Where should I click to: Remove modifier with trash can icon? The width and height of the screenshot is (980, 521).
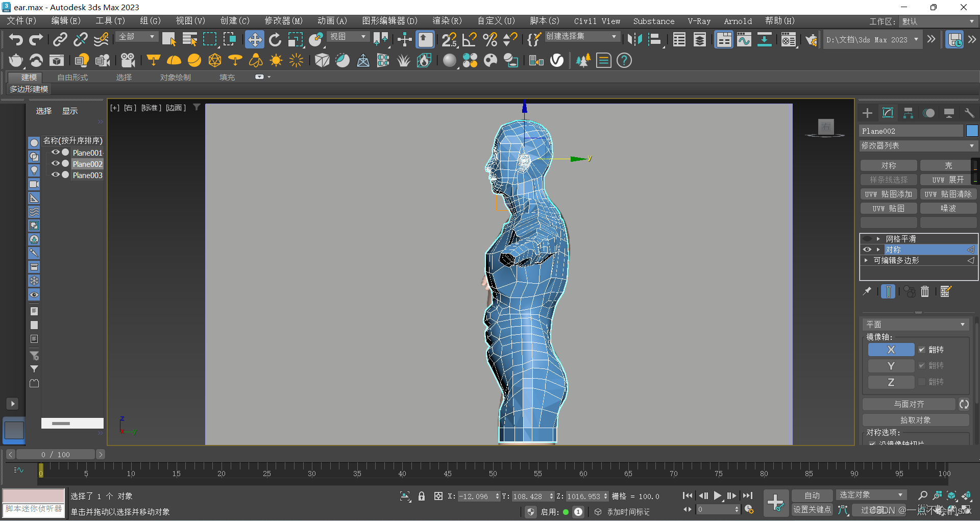(x=925, y=291)
